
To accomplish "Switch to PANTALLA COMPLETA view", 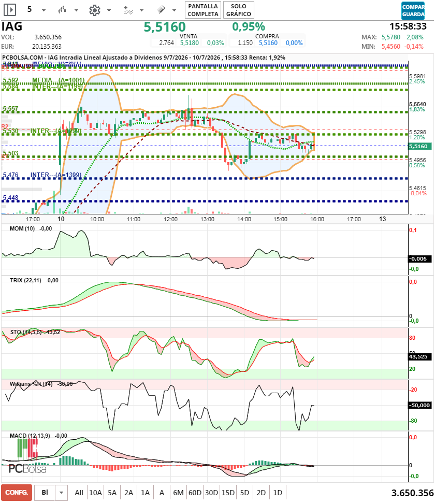I will click(x=203, y=10).
